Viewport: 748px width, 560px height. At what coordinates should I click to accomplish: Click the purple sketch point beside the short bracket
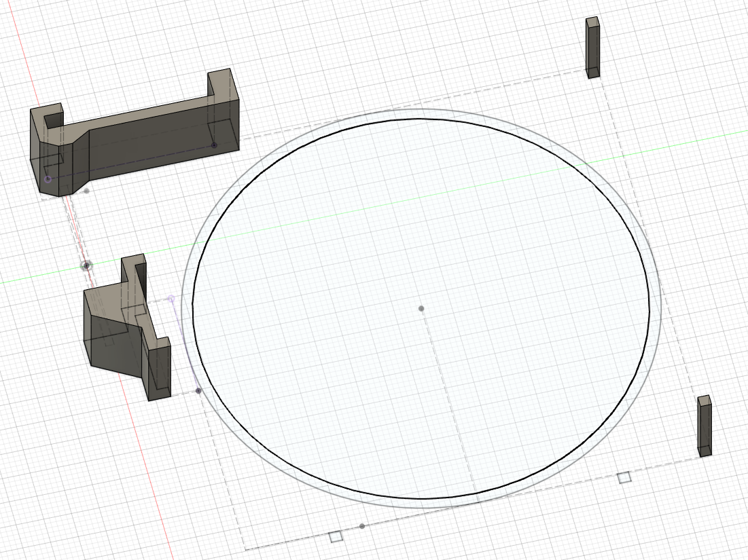point(171,299)
